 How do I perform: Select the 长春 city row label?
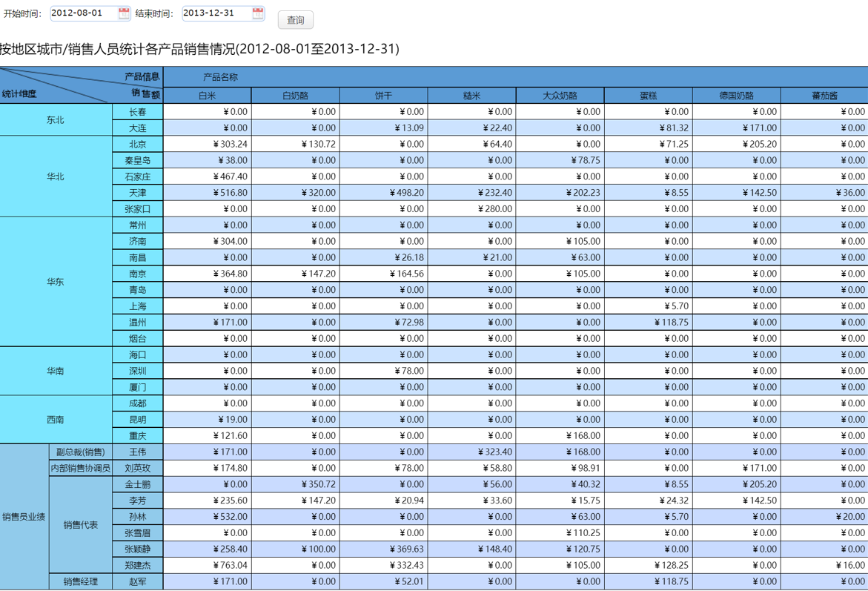[x=138, y=112]
